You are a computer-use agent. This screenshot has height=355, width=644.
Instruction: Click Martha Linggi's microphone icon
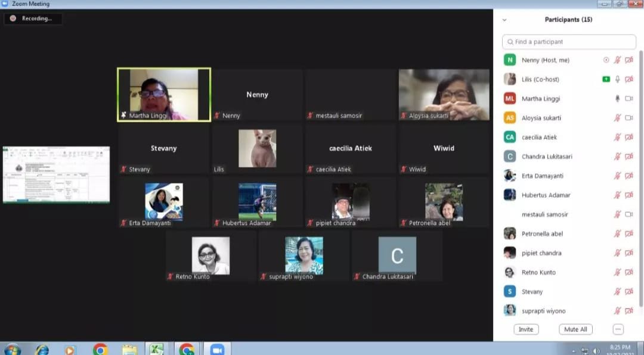[x=617, y=99]
